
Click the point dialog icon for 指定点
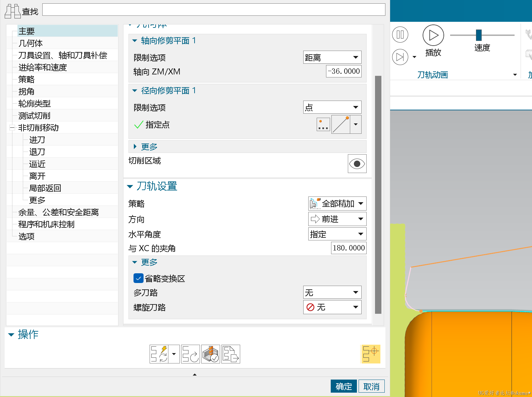pos(323,125)
